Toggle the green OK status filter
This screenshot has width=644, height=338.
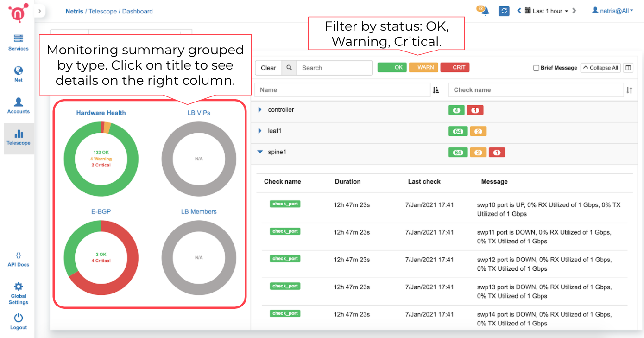(392, 68)
